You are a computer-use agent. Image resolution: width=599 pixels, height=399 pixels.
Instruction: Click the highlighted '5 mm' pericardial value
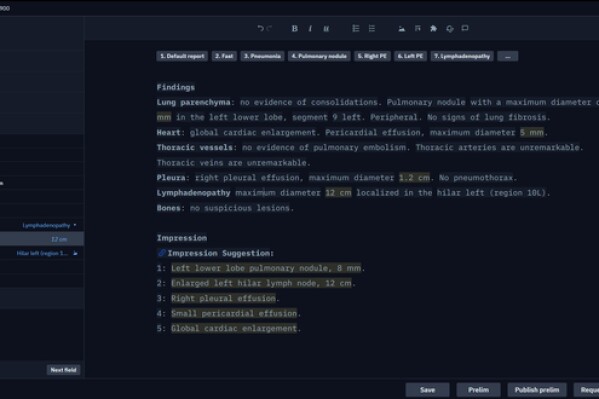coord(532,133)
